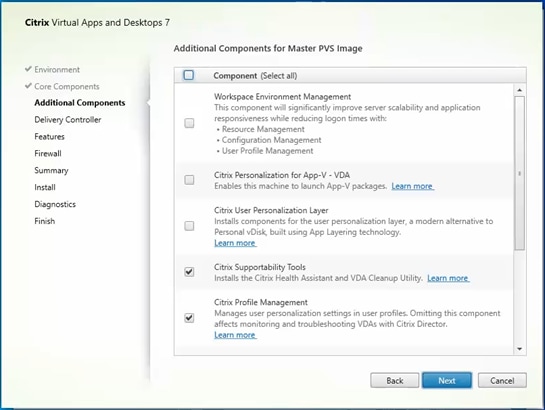Click the Citrix Profile Management title
Screen dimensions: 545x410
[x=261, y=302]
